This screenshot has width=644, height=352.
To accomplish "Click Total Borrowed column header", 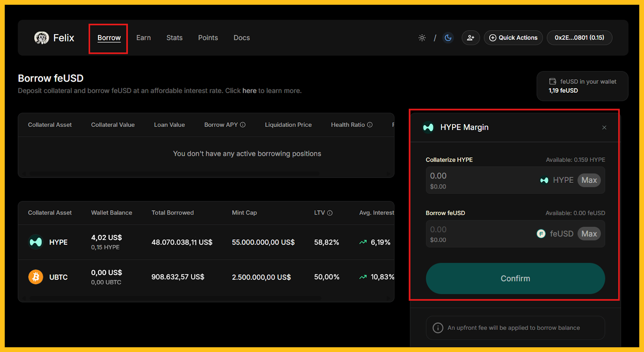I will tap(173, 213).
